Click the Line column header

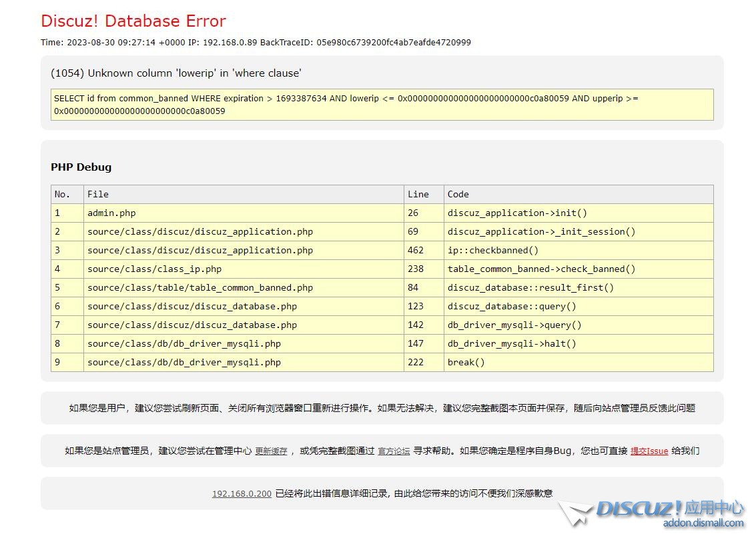coord(424,194)
